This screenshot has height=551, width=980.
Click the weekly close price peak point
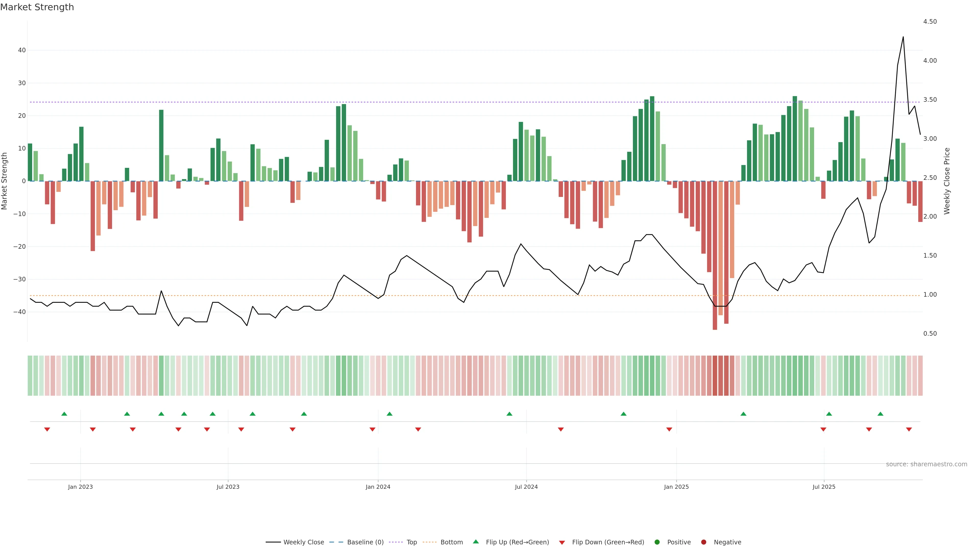[x=903, y=37]
